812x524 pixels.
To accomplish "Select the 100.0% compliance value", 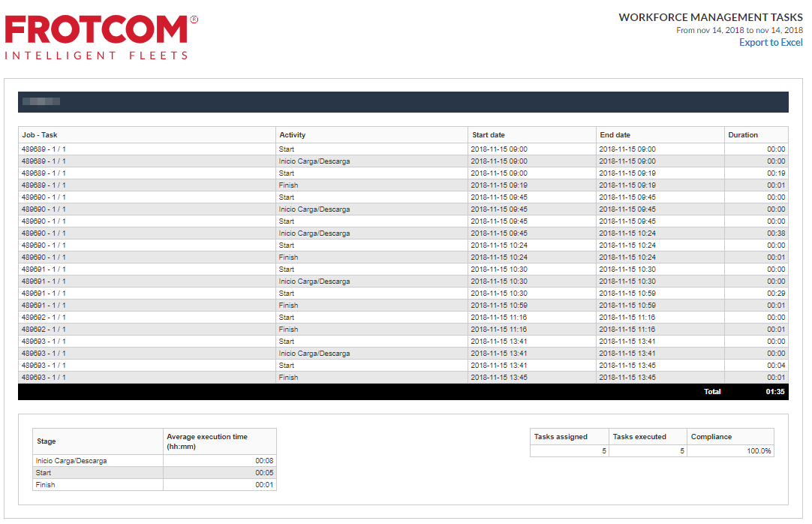I will pos(759,451).
